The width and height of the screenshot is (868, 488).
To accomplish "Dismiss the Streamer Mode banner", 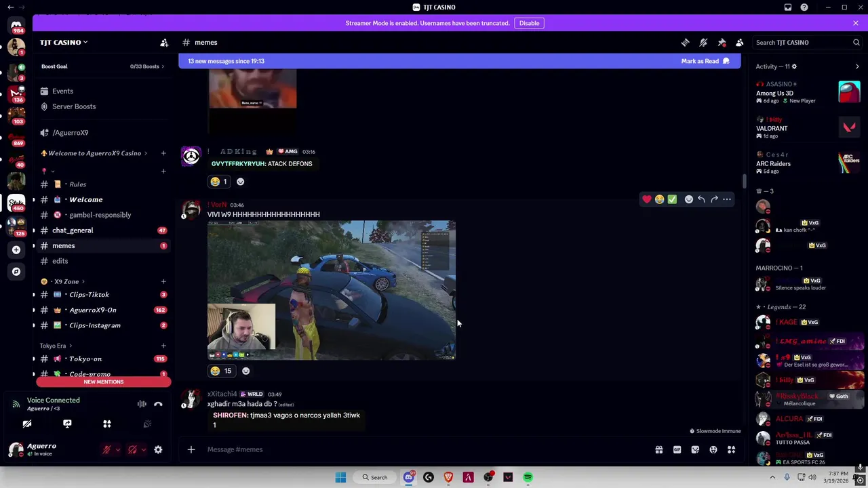I will click(x=855, y=23).
